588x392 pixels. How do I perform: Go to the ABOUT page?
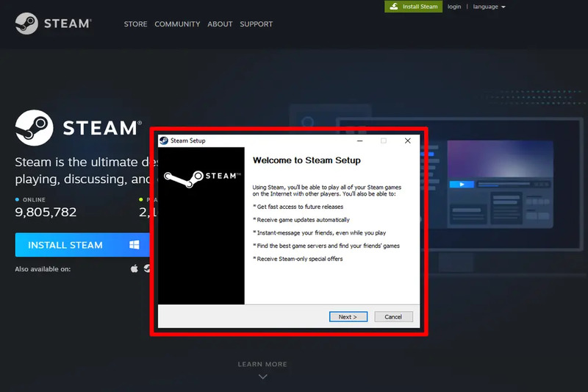pyautogui.click(x=220, y=24)
